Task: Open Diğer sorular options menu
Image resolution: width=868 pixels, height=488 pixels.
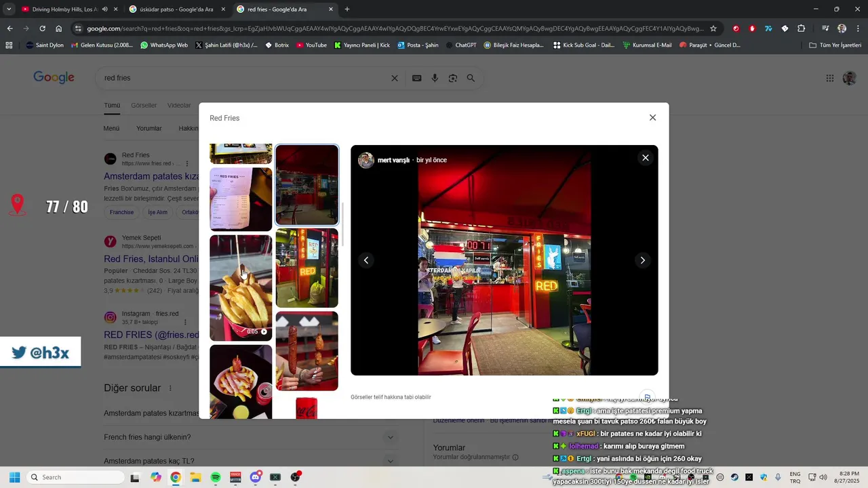Action: 170,388
